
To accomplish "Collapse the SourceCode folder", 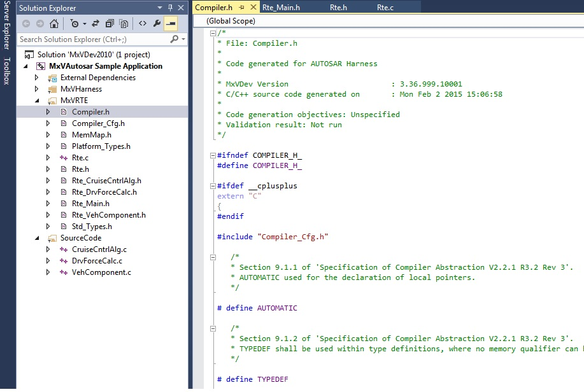I will [x=37, y=238].
